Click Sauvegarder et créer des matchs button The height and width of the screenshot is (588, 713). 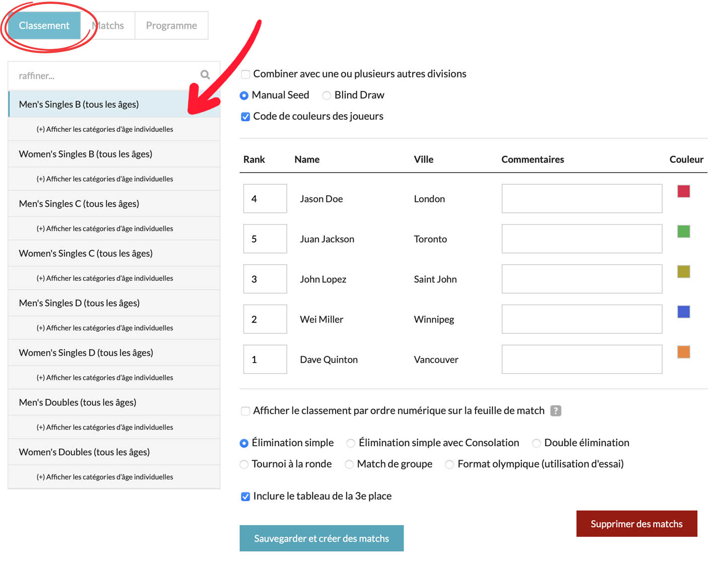[321, 538]
